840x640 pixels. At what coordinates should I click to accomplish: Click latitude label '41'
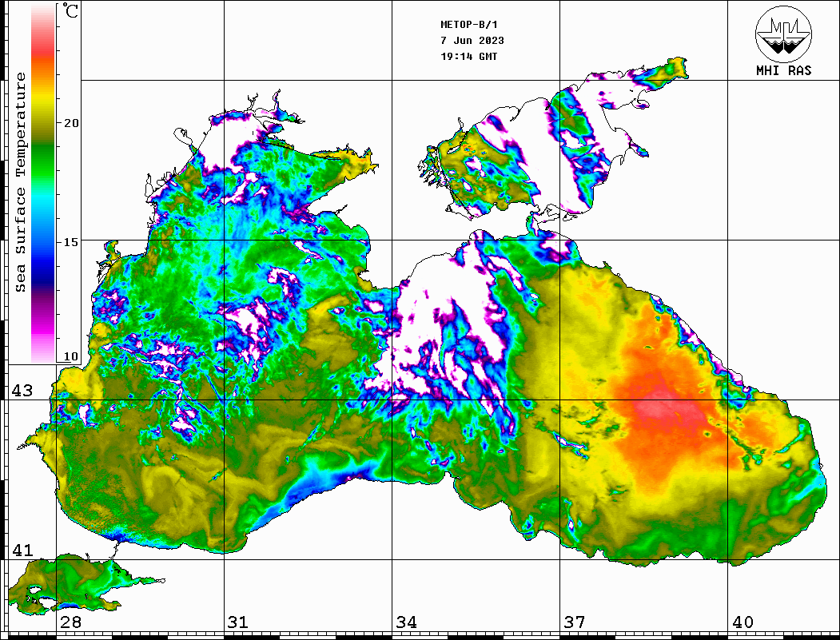click(x=22, y=550)
